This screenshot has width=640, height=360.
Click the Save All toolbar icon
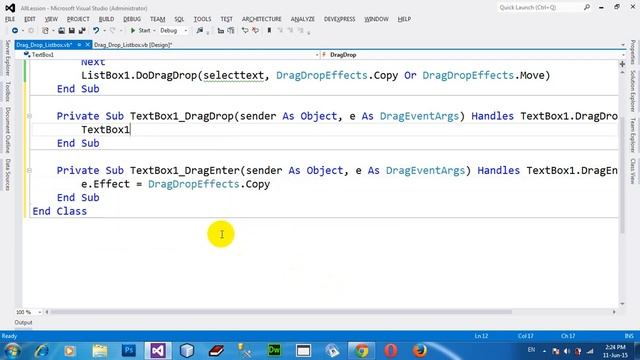82,31
